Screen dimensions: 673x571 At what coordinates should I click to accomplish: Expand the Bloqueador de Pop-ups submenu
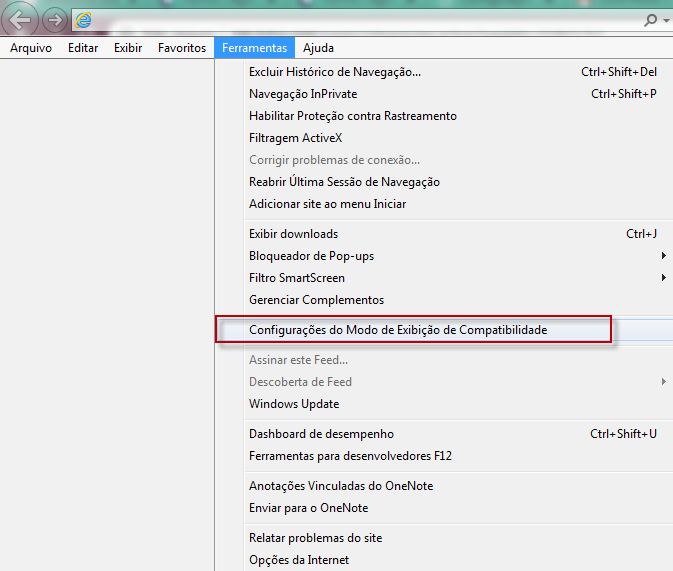pos(444,256)
